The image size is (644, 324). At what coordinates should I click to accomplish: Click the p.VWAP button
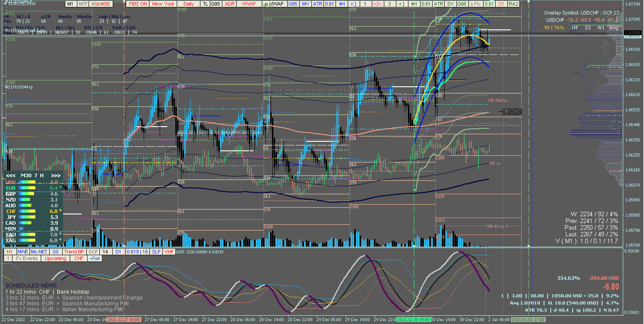[274, 4]
